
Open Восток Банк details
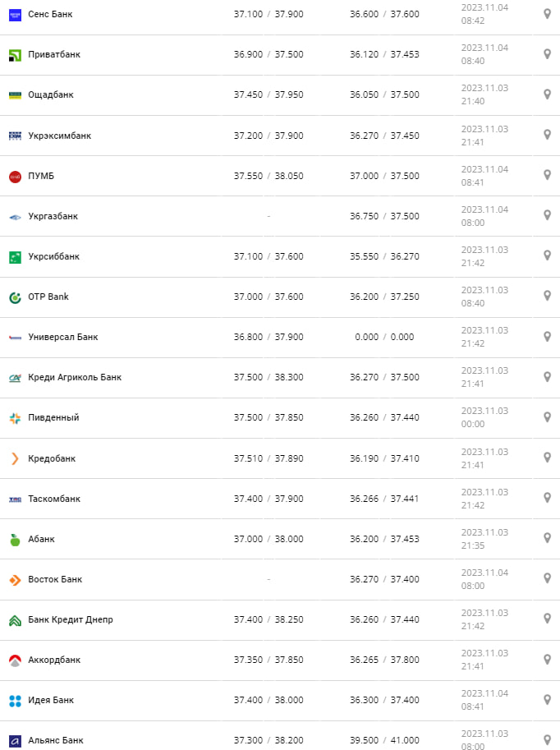click(55, 579)
